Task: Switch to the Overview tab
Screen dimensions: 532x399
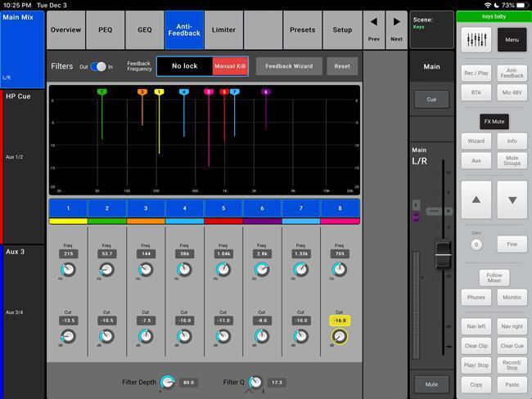Action: [65, 29]
